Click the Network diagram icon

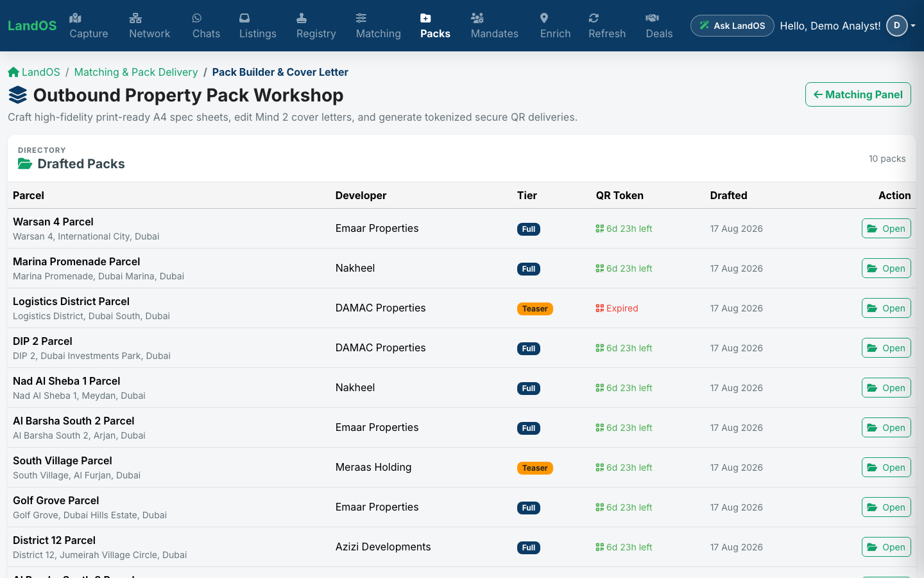(x=135, y=18)
